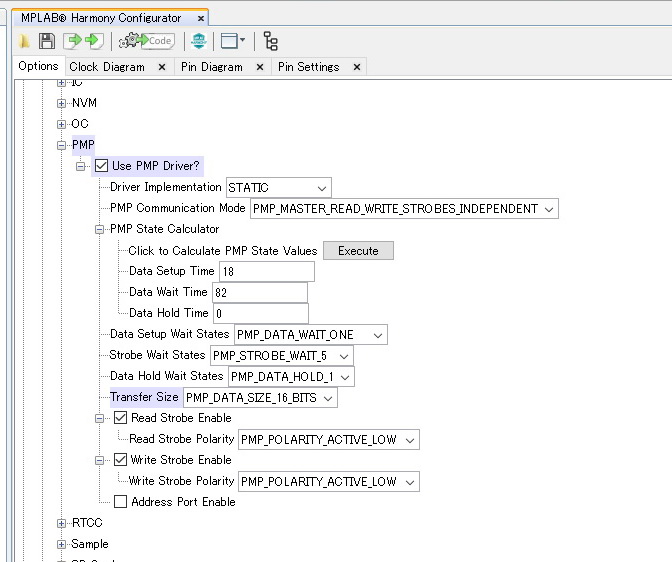Close the MPLAB Harmony Configurator tab
This screenshot has height=562, width=672.
coord(201,18)
